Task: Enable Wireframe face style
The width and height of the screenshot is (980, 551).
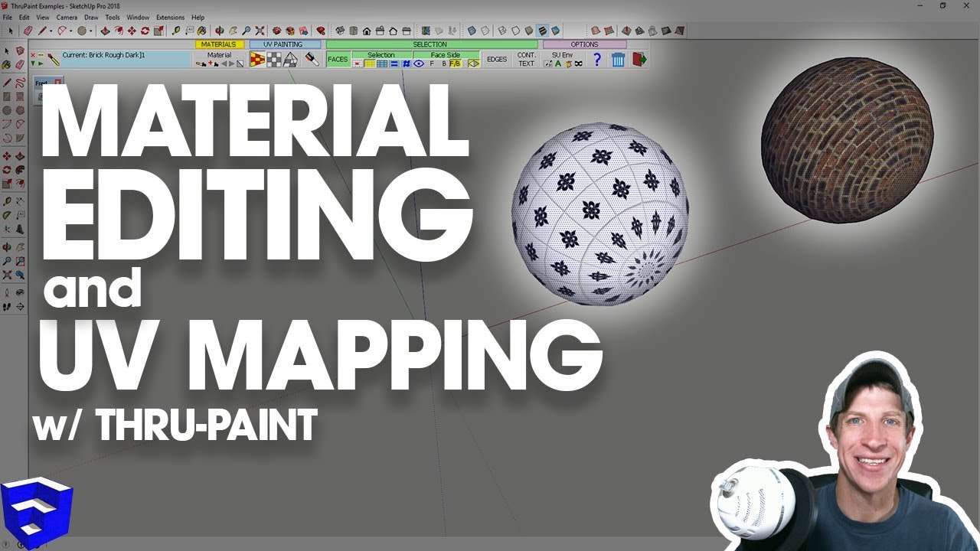Action: point(502,31)
